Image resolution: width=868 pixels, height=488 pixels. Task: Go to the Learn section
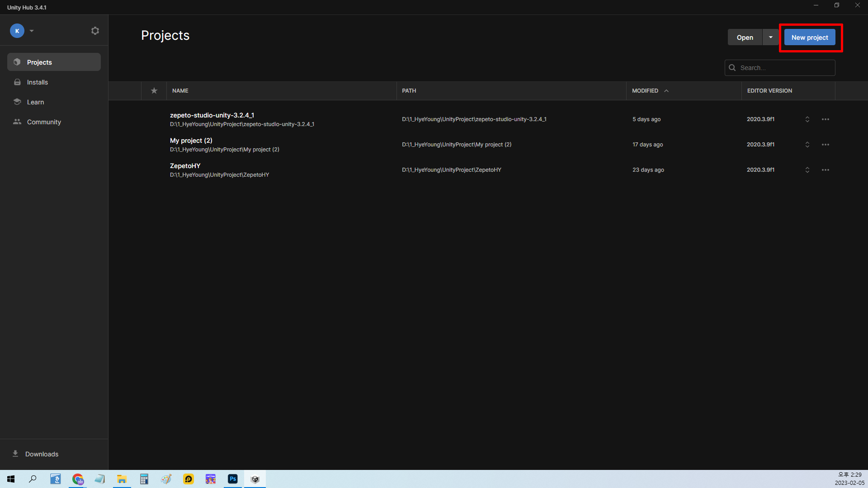point(35,102)
